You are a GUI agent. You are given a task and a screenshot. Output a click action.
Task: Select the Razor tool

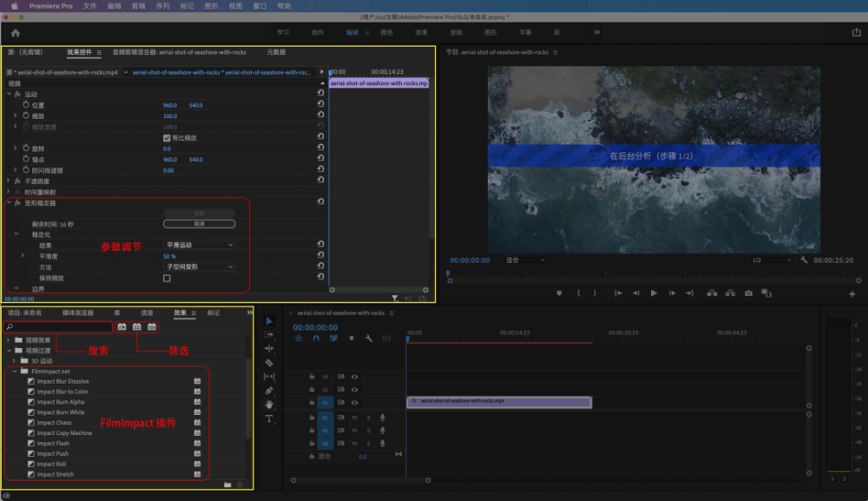tap(269, 363)
